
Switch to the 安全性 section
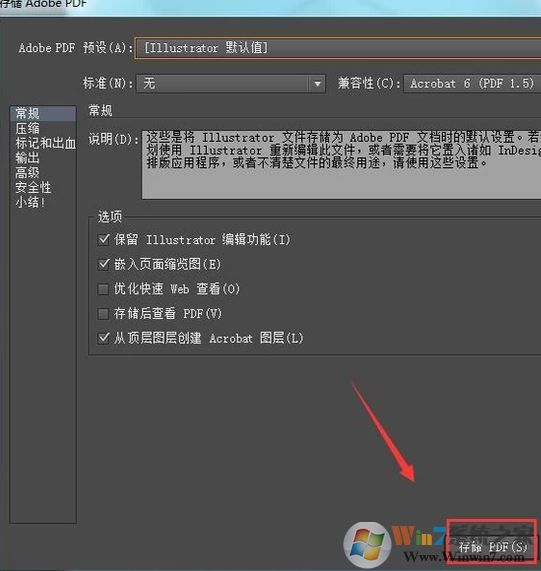click(x=43, y=187)
